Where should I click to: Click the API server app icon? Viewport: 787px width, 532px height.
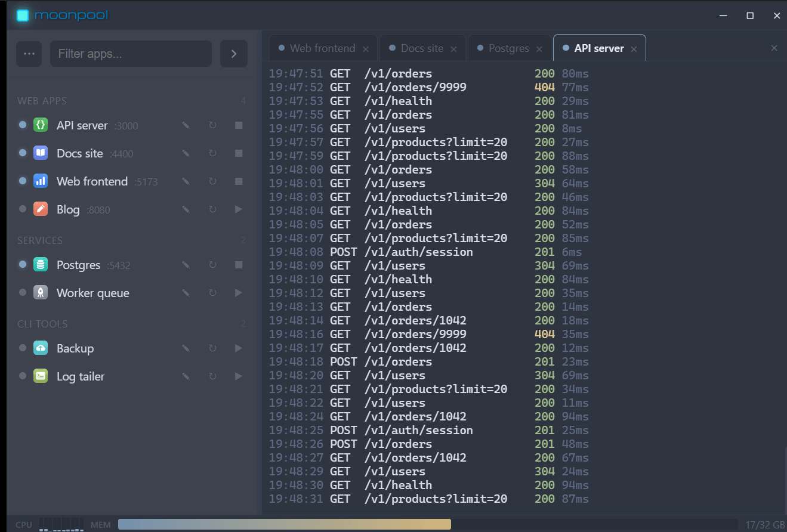(41, 125)
